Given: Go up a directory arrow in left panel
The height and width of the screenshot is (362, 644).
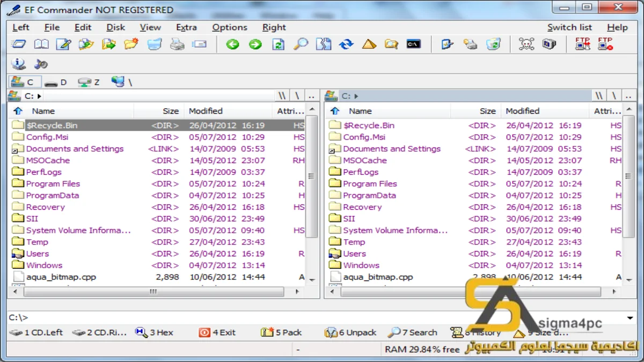Looking at the screenshot, I should [18, 111].
